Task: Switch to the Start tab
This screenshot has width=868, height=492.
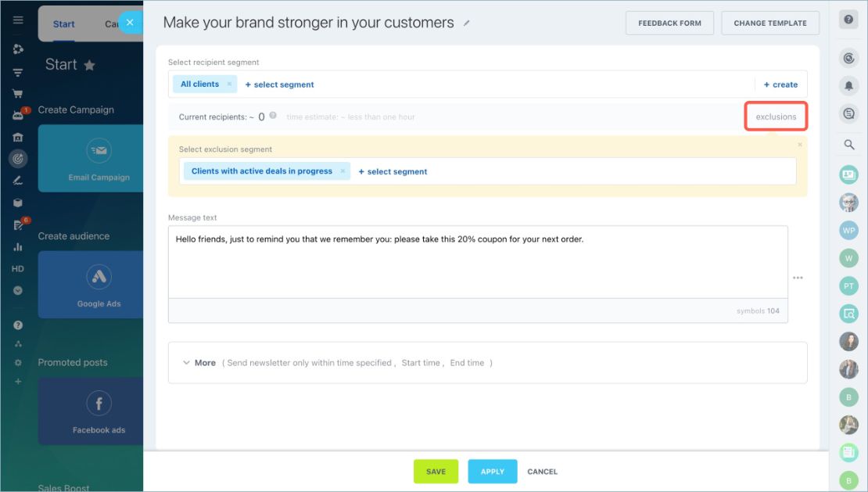Action: pyautogui.click(x=63, y=24)
